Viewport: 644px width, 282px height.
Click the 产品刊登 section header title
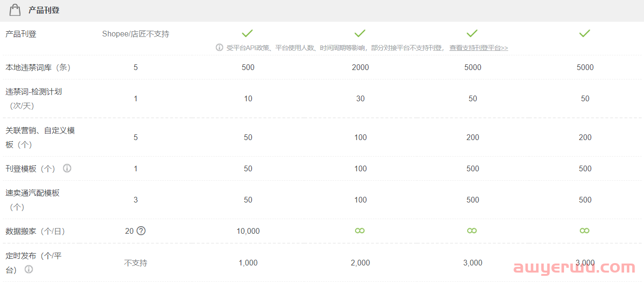click(44, 10)
